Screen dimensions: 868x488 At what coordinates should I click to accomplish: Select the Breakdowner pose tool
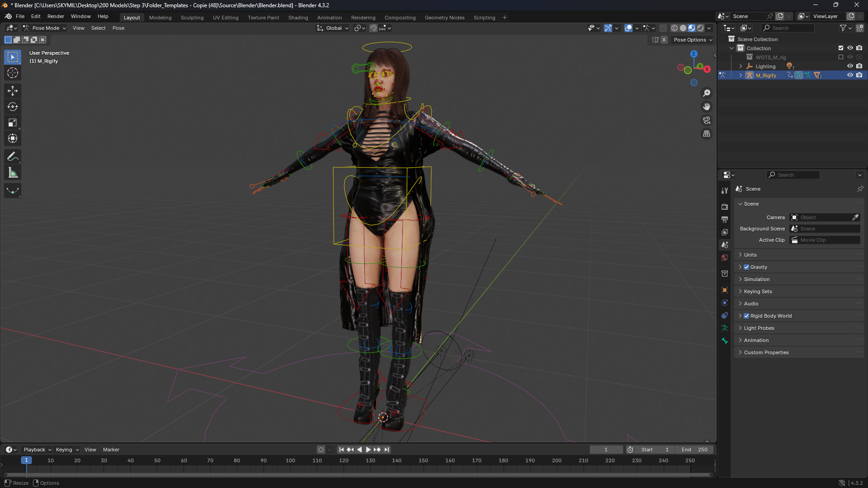[13, 191]
